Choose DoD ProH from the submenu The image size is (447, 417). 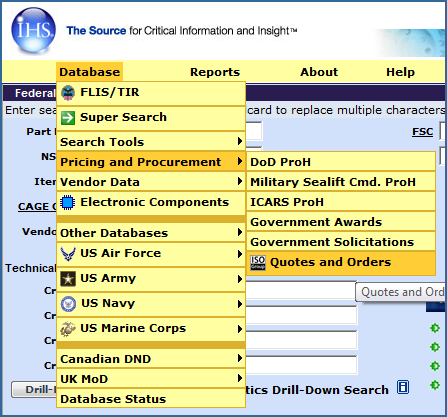coord(341,162)
